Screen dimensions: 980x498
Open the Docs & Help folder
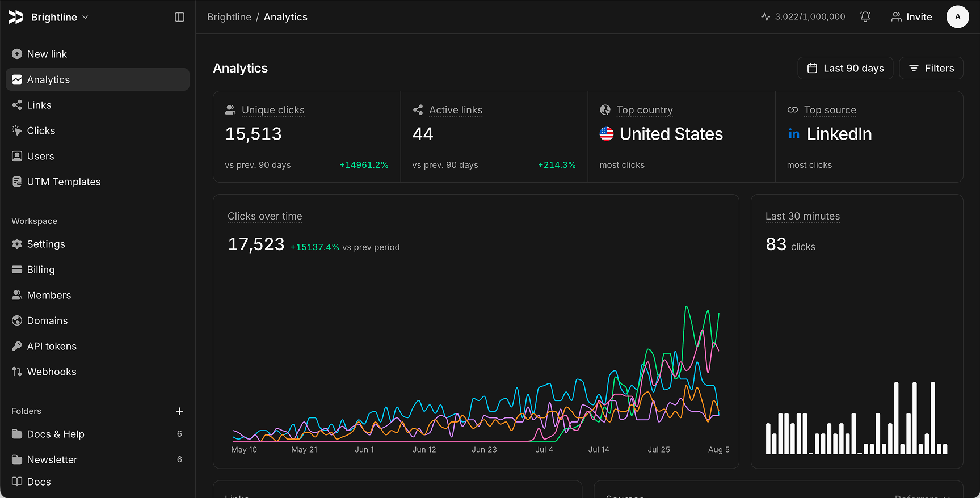[98, 434]
